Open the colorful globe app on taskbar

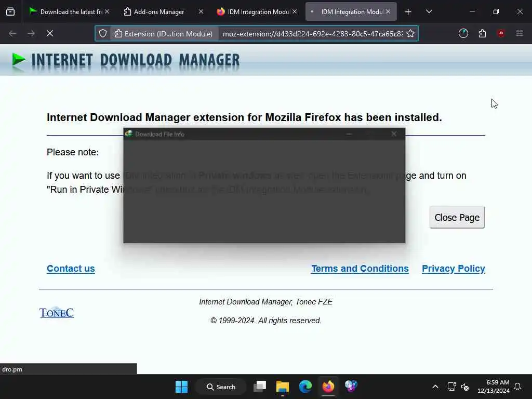351,387
